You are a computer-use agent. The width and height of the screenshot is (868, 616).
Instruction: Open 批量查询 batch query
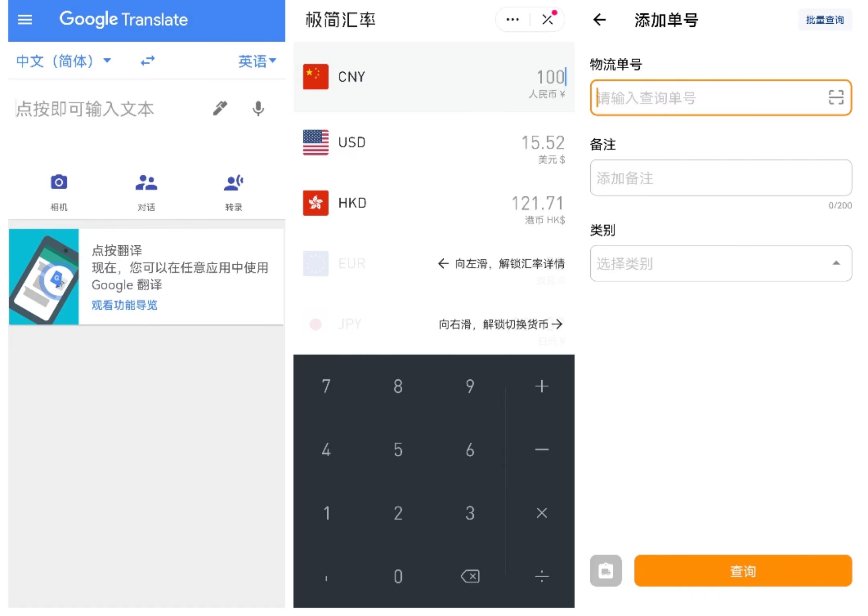coord(824,19)
